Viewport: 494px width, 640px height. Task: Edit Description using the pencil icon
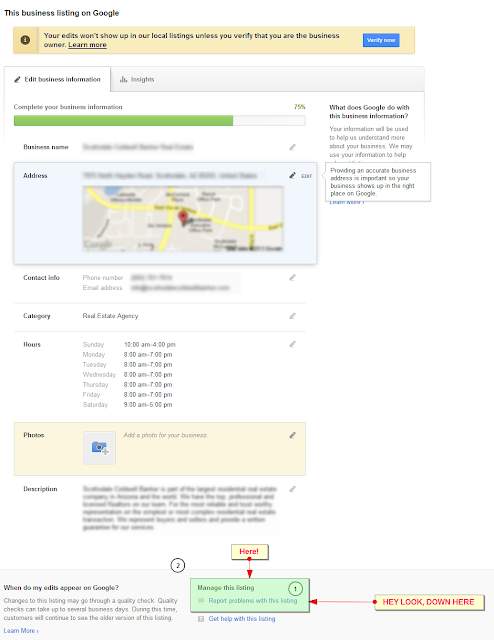point(292,489)
